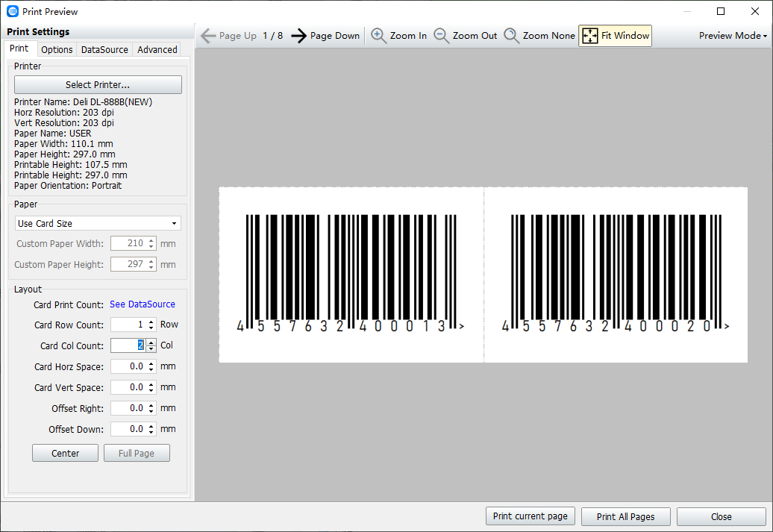This screenshot has height=532, width=773.
Task: Open the Preview Mode dropdown
Action: pos(733,36)
